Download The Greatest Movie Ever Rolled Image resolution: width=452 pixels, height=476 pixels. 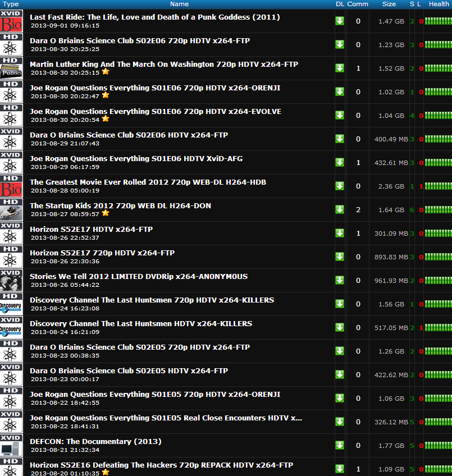pos(340,186)
